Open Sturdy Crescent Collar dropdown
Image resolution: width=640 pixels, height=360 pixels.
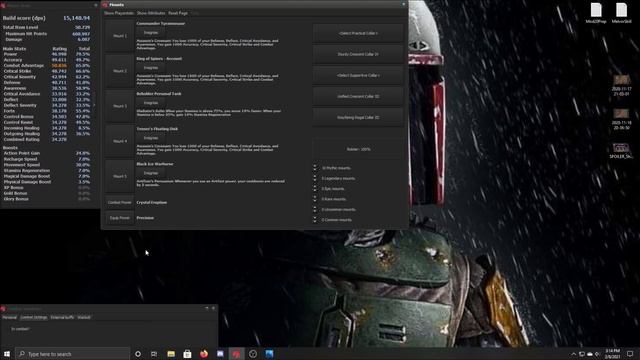358,54
